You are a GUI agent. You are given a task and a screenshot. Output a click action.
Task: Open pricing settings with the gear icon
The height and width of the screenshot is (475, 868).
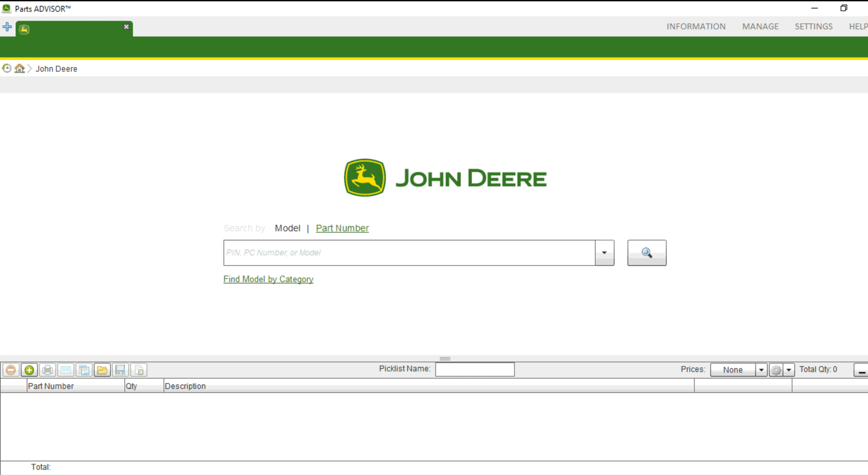[x=776, y=370]
